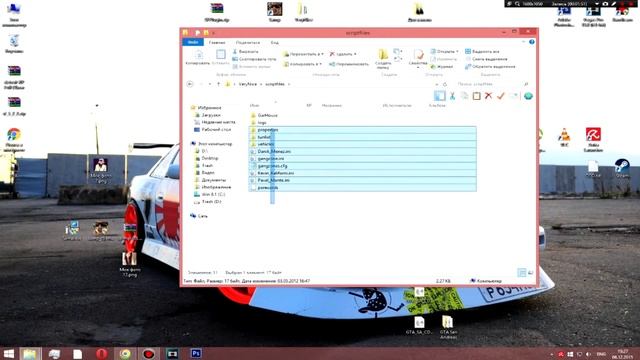The image size is (640, 360).
Task: Click the GTA San Andreas desktop folder
Action: [448, 327]
